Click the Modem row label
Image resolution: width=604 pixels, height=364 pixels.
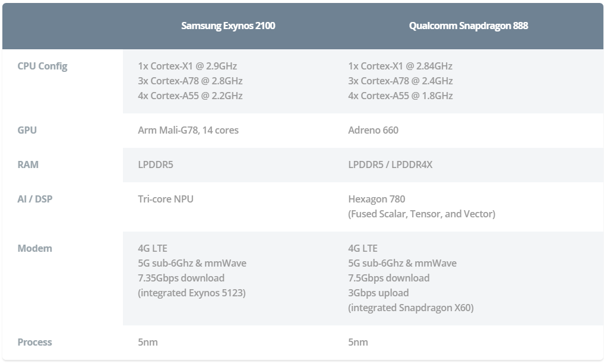point(34,248)
